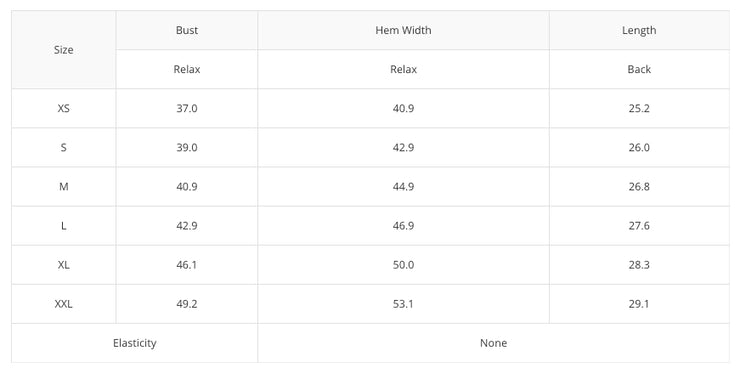Image resolution: width=740 pixels, height=379 pixels.
Task: Select the Length column header
Action: pyautogui.click(x=639, y=30)
